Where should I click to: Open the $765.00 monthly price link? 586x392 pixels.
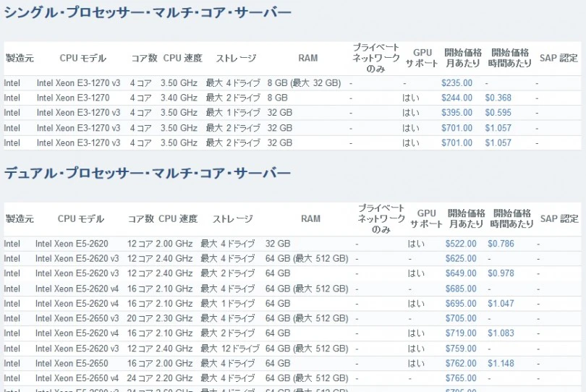[x=461, y=378]
